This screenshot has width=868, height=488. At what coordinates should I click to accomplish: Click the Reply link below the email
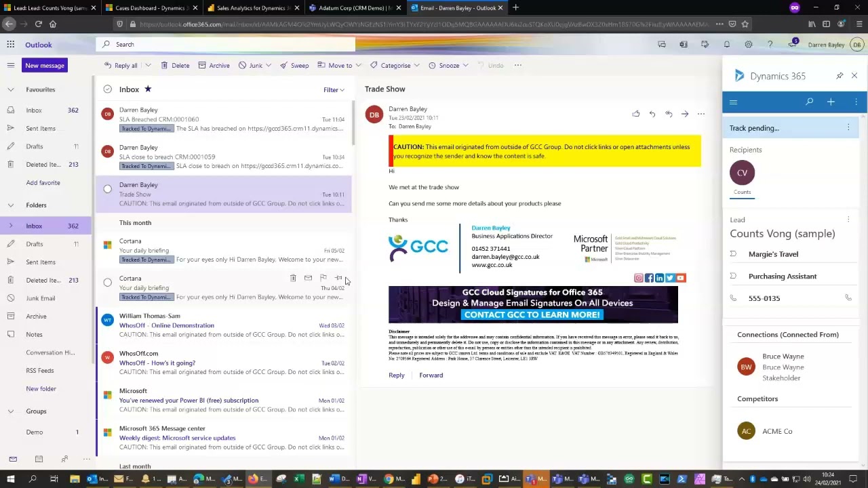[397, 375]
